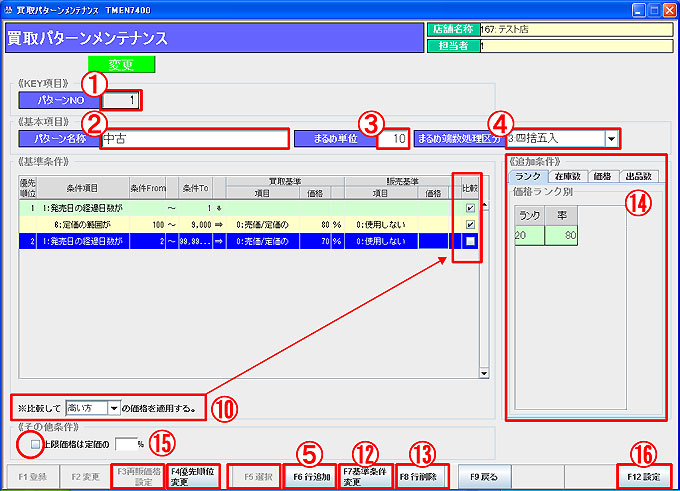Click the 70 price cell in highlighted row
This screenshot has width=680, height=491.
316,241
